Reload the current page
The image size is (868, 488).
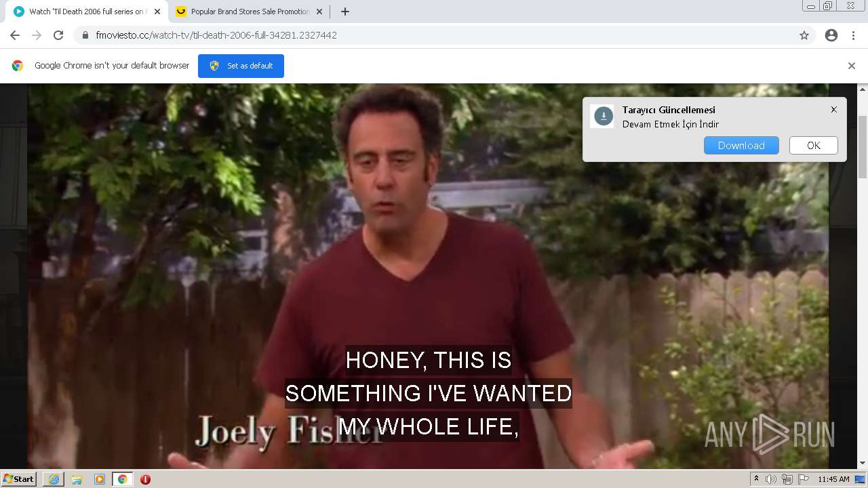click(x=58, y=35)
